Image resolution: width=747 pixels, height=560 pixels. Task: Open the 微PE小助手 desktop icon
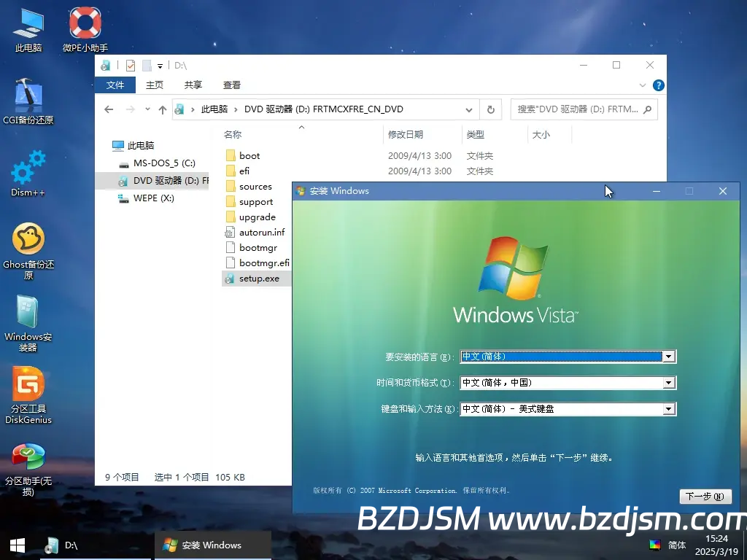click(x=85, y=29)
